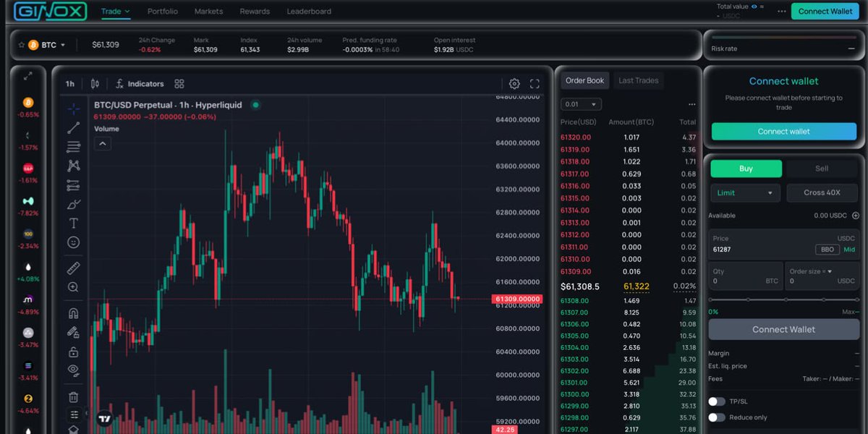Open the 0.01 price grouping dropdown
868x434 pixels.
pyautogui.click(x=582, y=104)
